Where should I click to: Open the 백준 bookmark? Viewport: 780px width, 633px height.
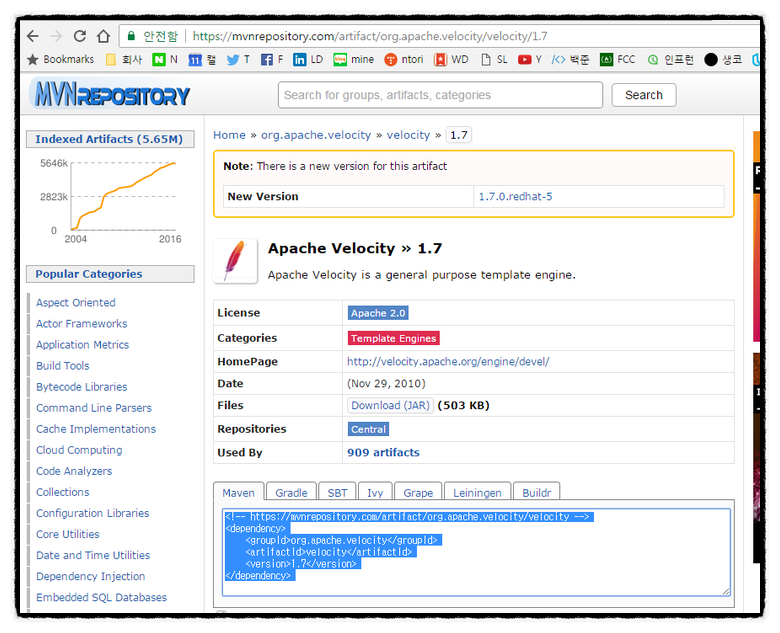(571, 60)
